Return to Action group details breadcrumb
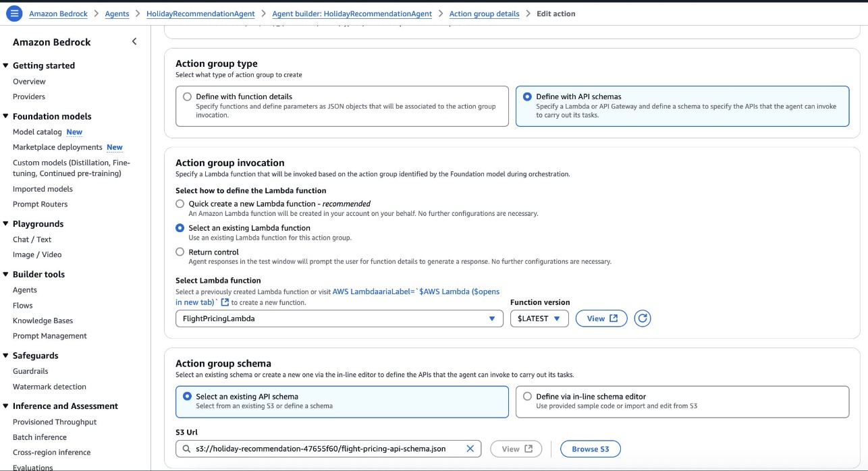Viewport: 868px width, 471px height. point(484,13)
